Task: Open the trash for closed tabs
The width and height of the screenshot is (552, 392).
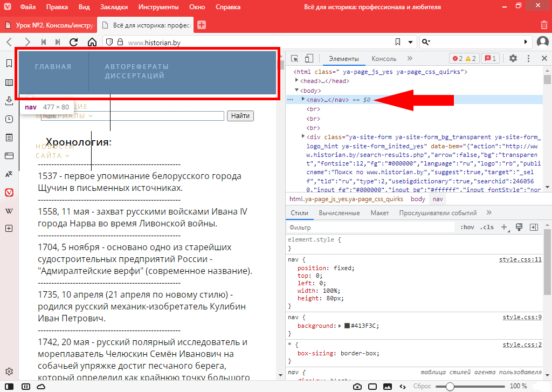Action: tap(543, 25)
